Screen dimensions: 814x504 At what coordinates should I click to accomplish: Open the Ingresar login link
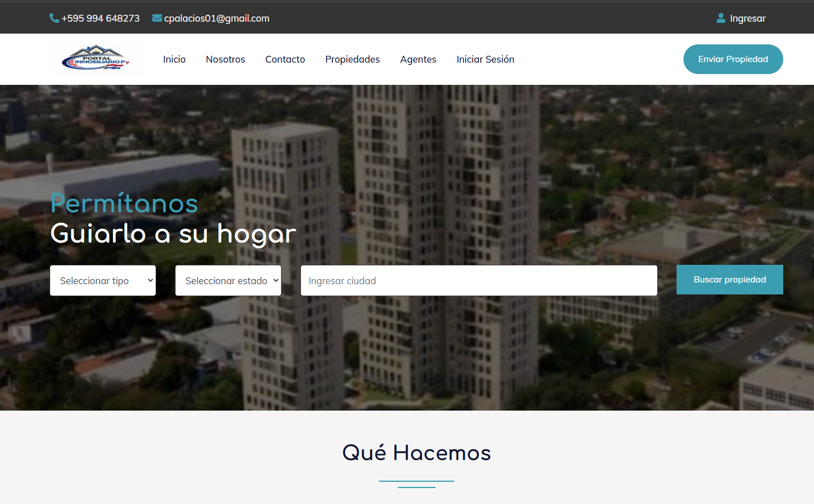747,18
